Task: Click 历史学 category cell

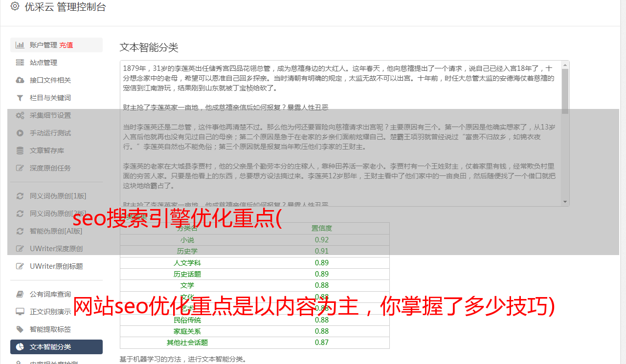Action: tap(187, 251)
